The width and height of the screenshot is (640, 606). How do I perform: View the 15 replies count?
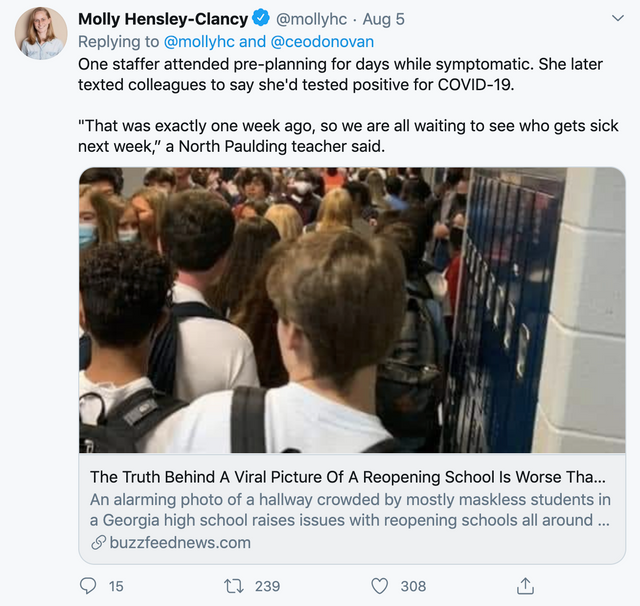click(x=116, y=586)
